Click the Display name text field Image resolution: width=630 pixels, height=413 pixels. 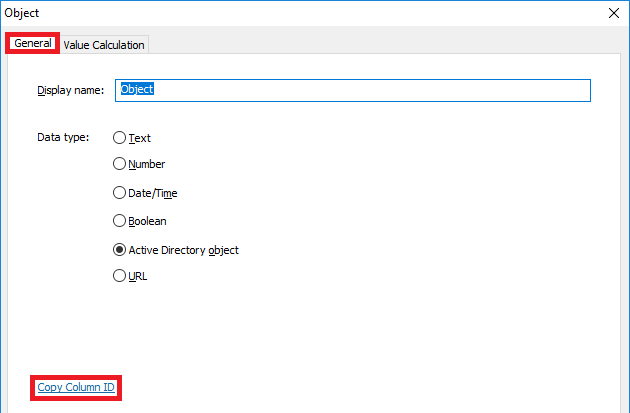(x=353, y=90)
